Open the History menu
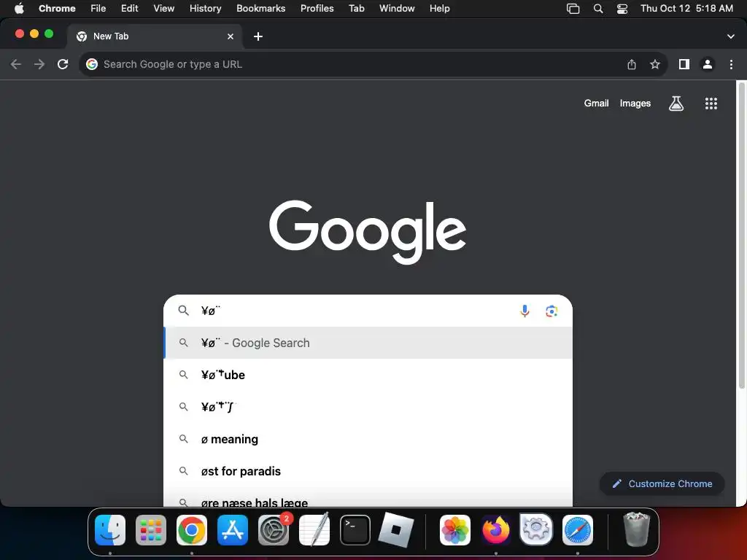 205,8
